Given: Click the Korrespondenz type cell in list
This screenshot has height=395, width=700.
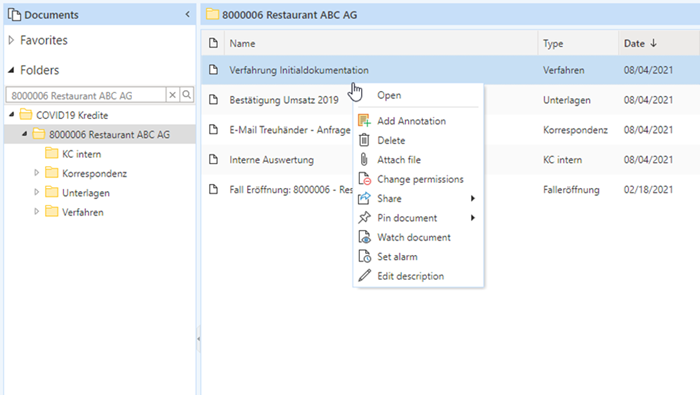Looking at the screenshot, I should pos(575,130).
